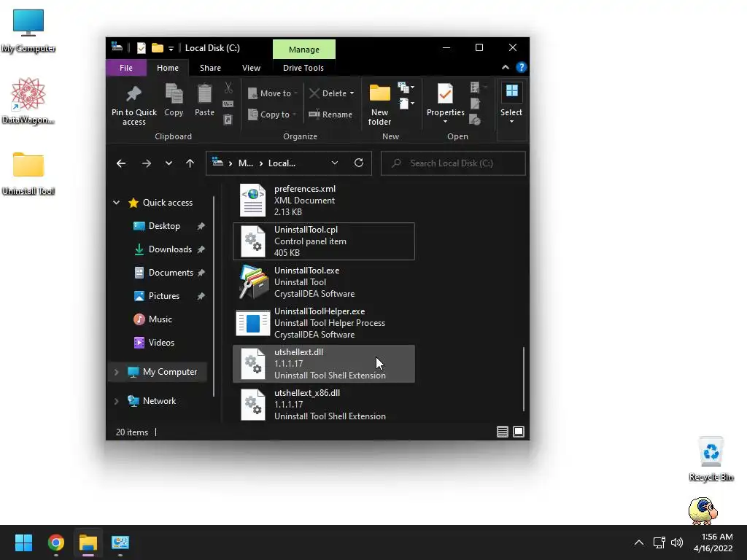
Task: Open the address bar history dropdown
Action: pos(335,163)
